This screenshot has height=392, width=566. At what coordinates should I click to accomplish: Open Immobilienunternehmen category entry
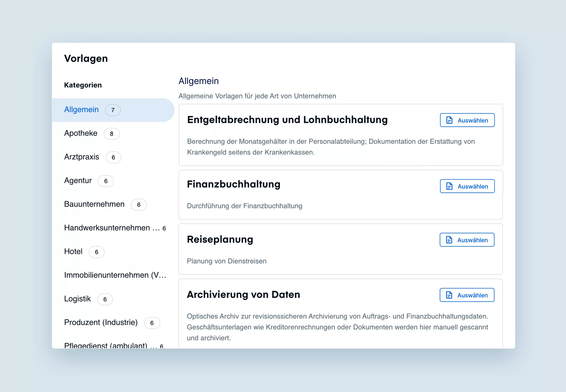(113, 275)
